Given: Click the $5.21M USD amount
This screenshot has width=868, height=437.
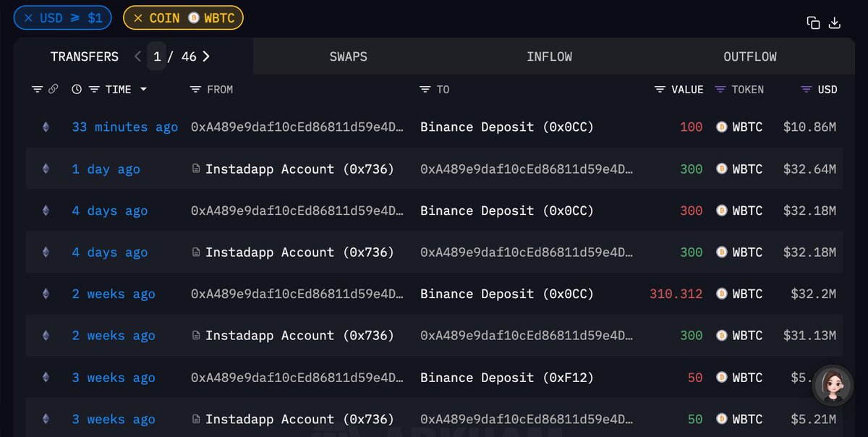Looking at the screenshot, I should [x=813, y=419].
